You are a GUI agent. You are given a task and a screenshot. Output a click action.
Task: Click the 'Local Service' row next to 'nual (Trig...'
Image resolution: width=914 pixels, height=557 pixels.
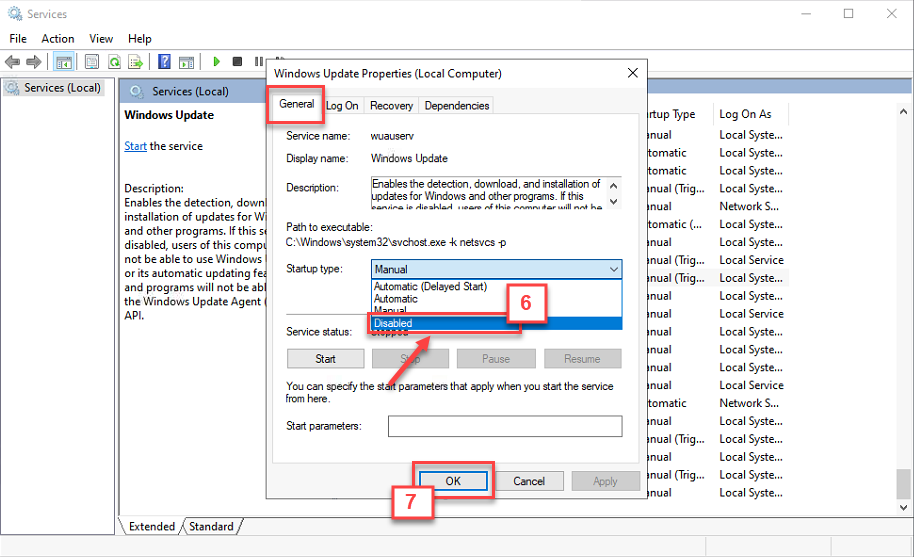[x=751, y=260]
